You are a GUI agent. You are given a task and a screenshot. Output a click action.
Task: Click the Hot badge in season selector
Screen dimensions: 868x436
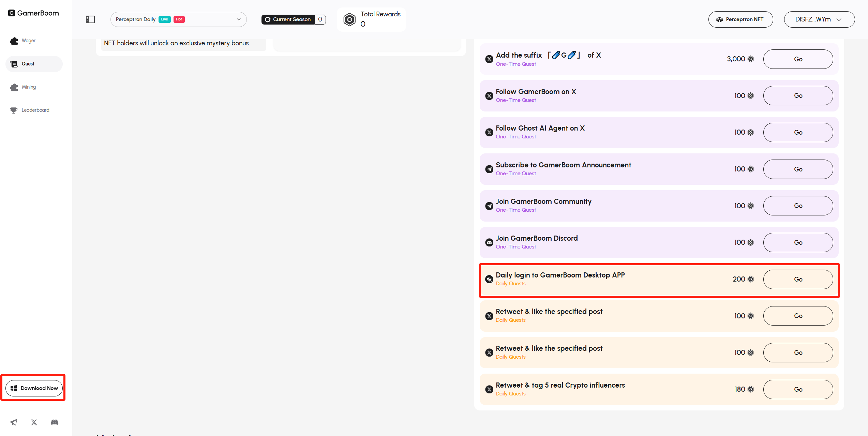179,19
